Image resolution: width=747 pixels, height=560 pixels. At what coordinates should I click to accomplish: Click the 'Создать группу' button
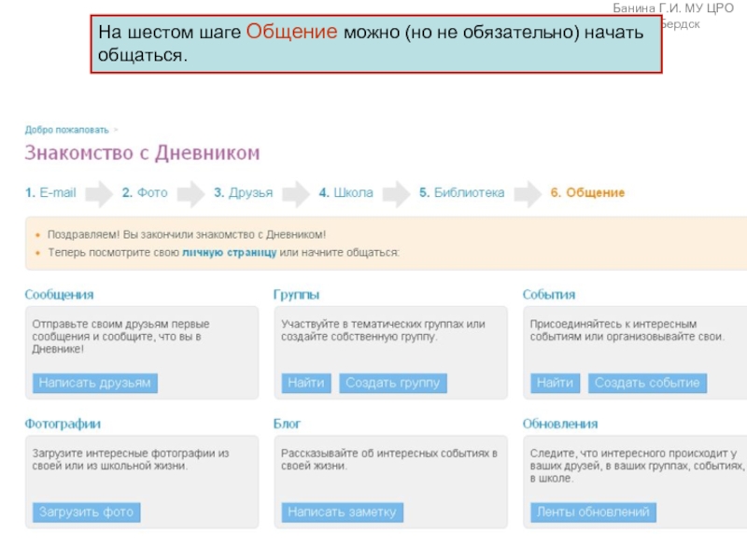coord(393,383)
